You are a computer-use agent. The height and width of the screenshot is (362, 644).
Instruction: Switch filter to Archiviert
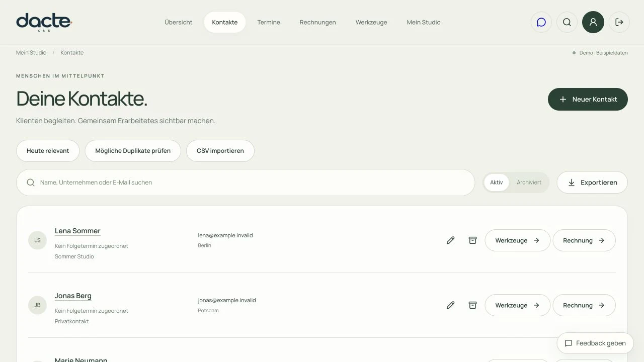[529, 183]
